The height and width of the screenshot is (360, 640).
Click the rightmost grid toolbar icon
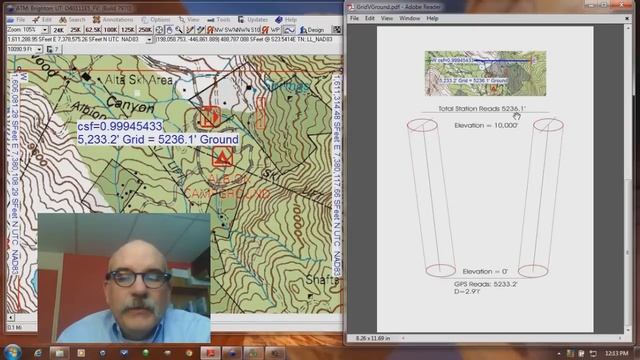pyautogui.click(x=336, y=30)
